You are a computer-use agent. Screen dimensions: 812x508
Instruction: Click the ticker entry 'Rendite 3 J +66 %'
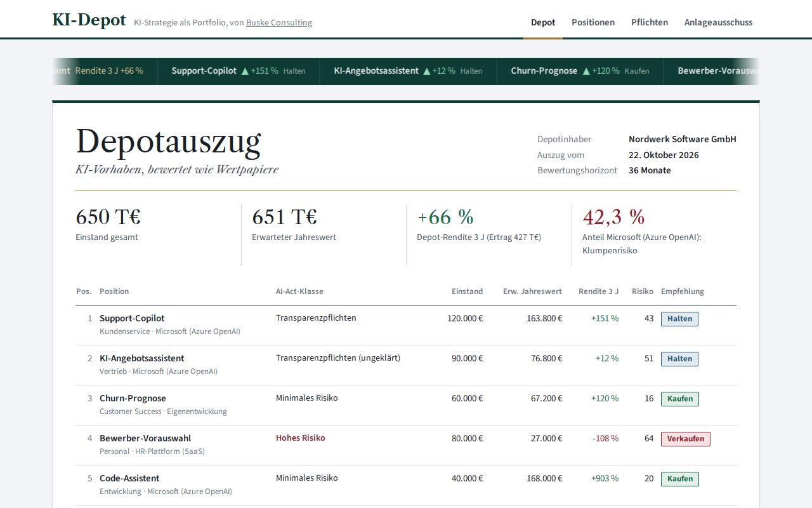click(x=109, y=71)
